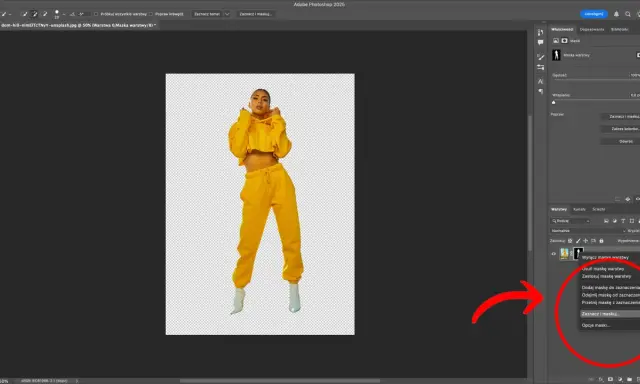The width and height of the screenshot is (640, 384).
Task: Choose Zaznacz i maskuj from context menu
Action: point(610,314)
